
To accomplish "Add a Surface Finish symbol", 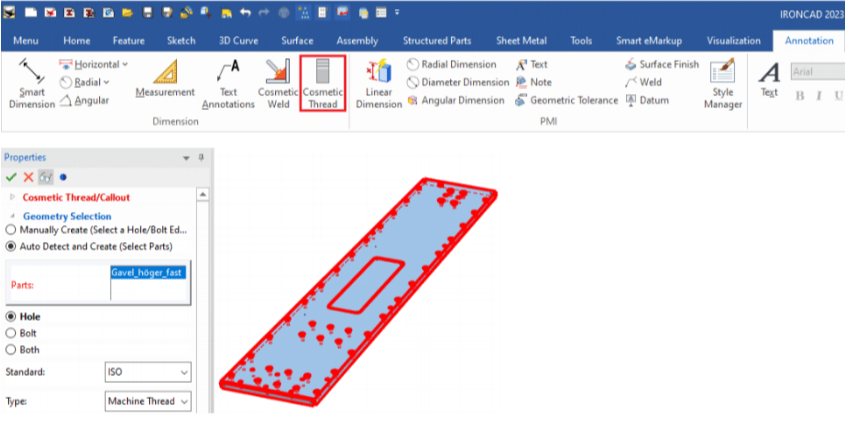I will [x=662, y=65].
